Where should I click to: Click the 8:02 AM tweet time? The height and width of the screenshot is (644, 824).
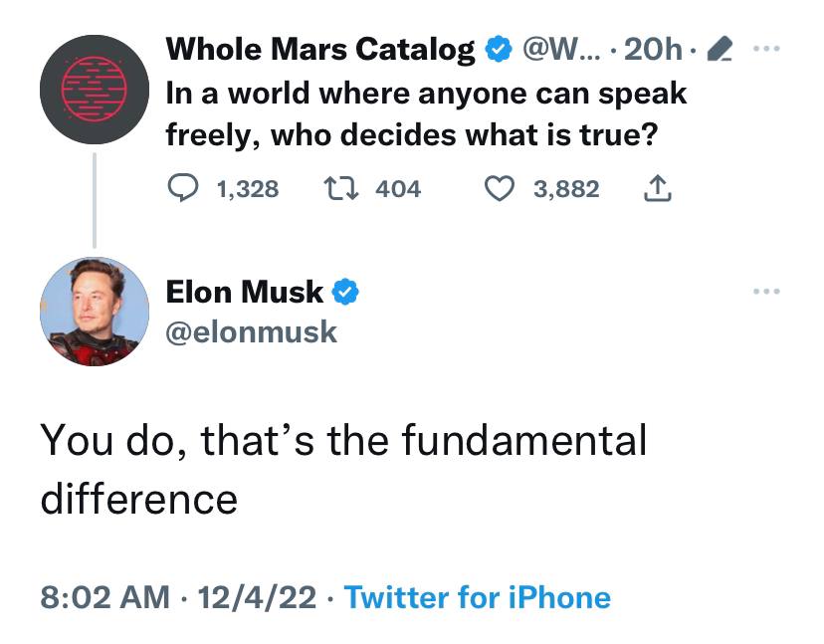[x=104, y=597]
